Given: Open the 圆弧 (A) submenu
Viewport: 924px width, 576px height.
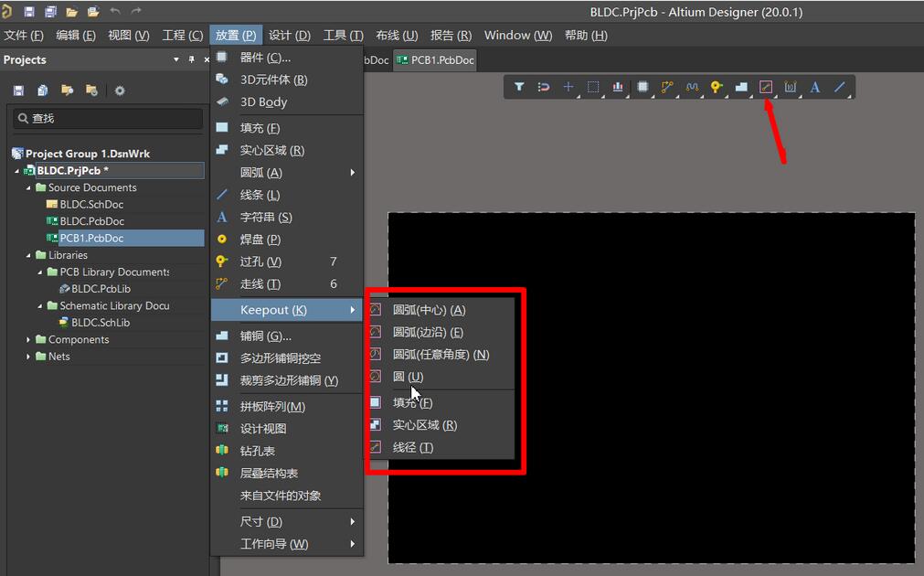Looking at the screenshot, I should point(287,173).
